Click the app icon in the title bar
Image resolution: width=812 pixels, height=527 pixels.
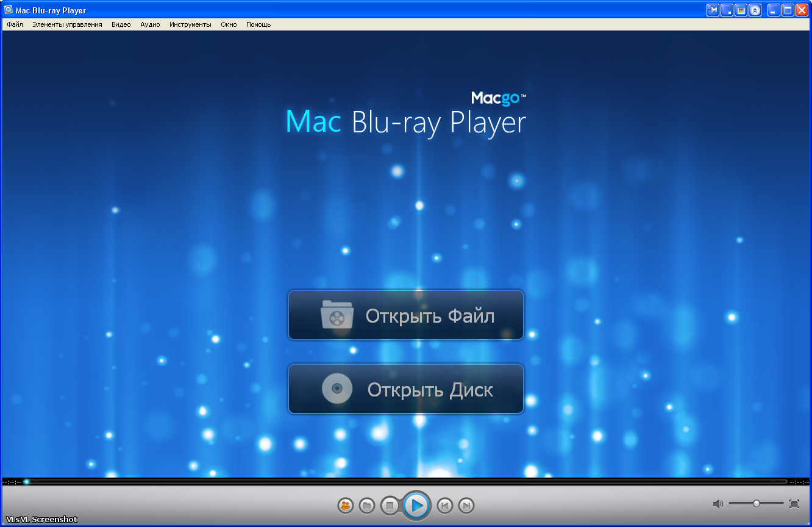pos(9,10)
